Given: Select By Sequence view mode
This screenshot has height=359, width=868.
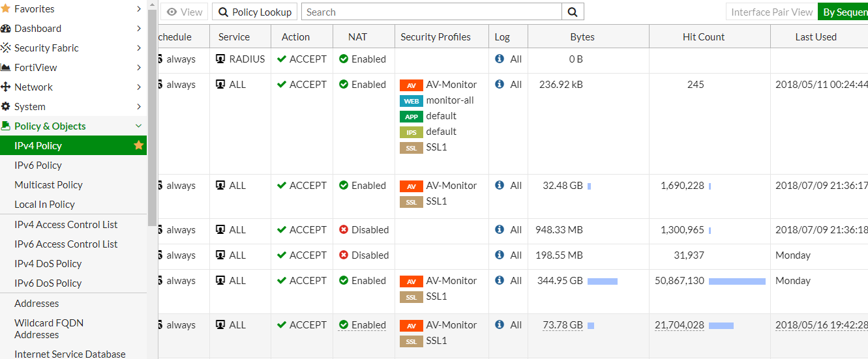Looking at the screenshot, I should tap(845, 12).
